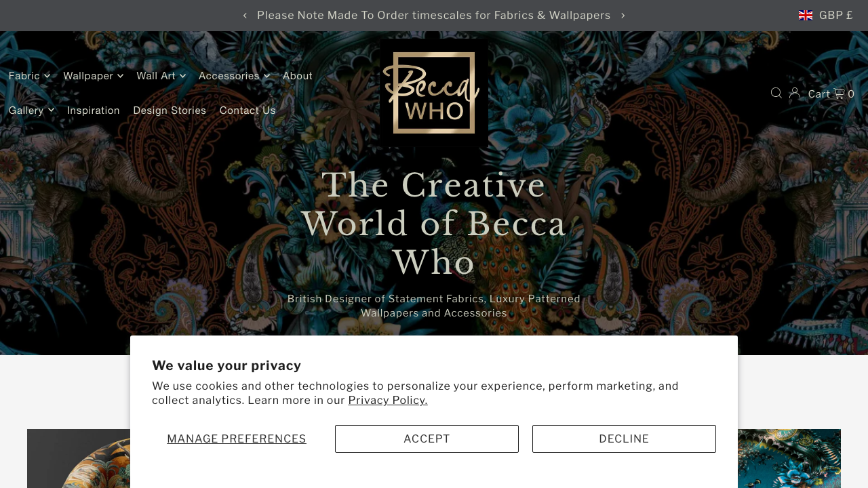Viewport: 868px width, 488px height.
Task: Click the next announcement arrow
Action: pos(622,14)
